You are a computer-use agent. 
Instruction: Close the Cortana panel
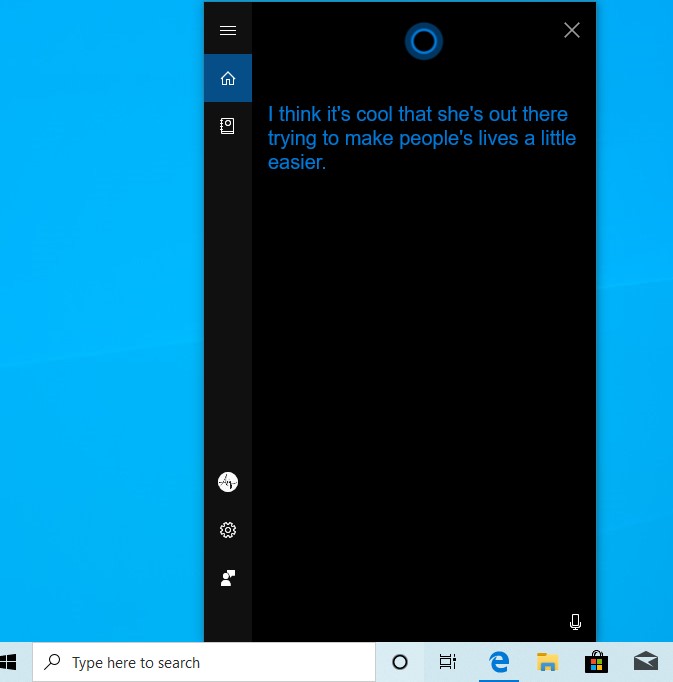point(572,30)
